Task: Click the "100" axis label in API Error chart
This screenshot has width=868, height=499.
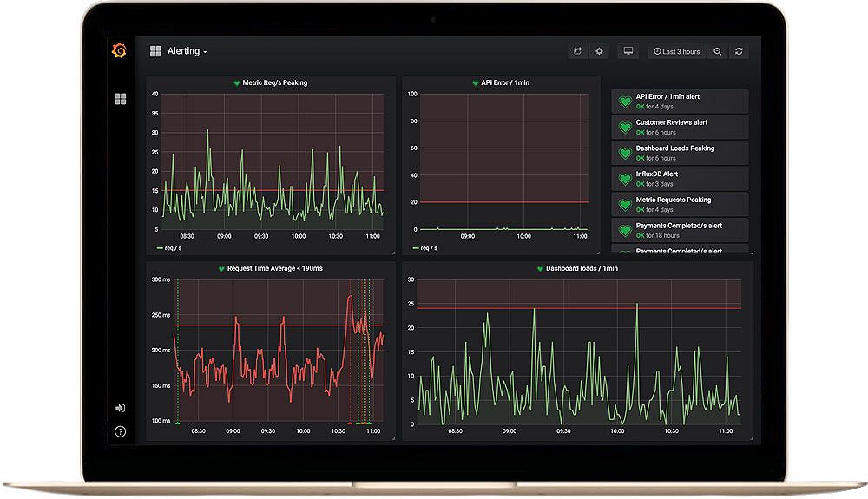Action: [412, 94]
